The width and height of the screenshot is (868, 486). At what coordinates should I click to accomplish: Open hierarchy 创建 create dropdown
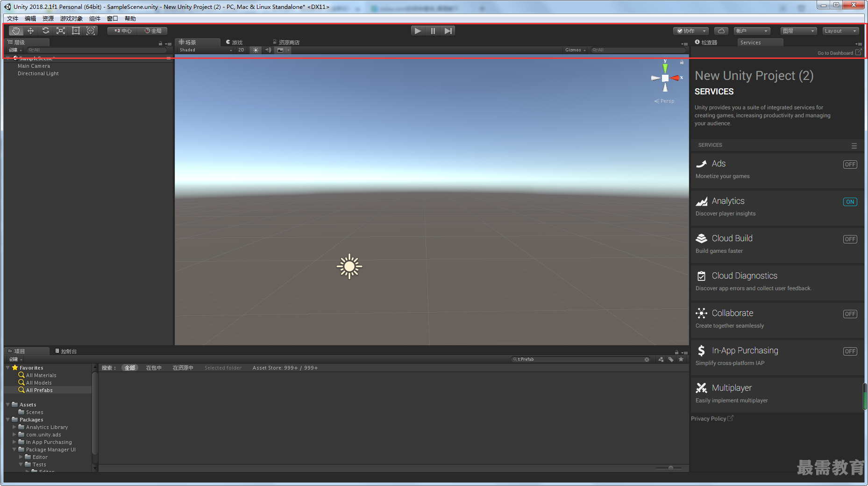point(15,50)
